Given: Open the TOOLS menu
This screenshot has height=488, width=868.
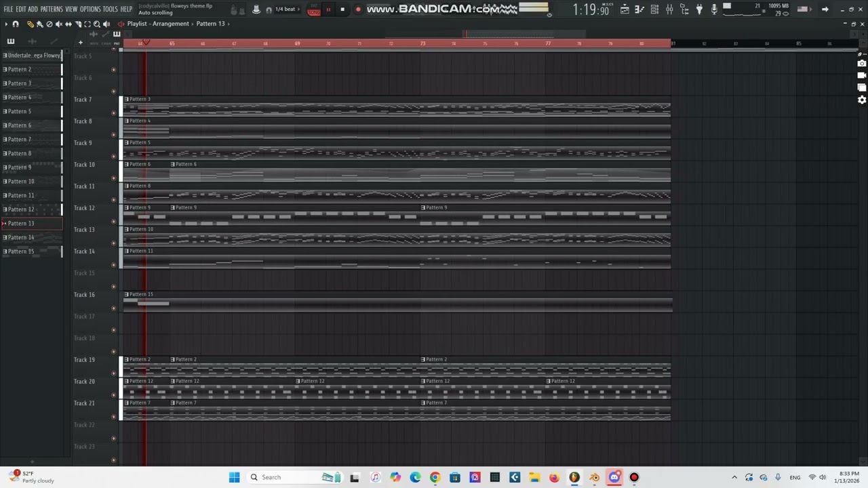Looking at the screenshot, I should coord(110,9).
